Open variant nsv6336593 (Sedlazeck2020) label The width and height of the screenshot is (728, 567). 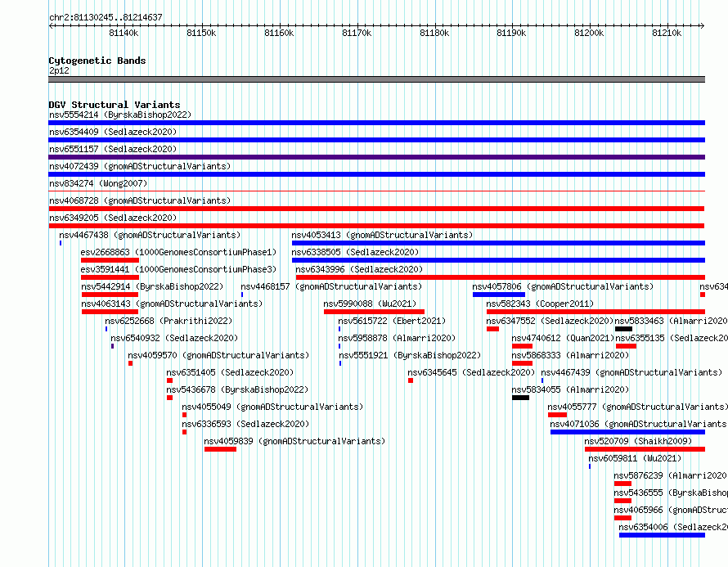click(245, 424)
